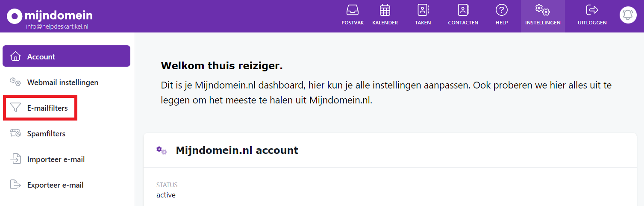This screenshot has width=644, height=206.
Task: Open the Kalender calendar icon
Action: coord(385,10)
